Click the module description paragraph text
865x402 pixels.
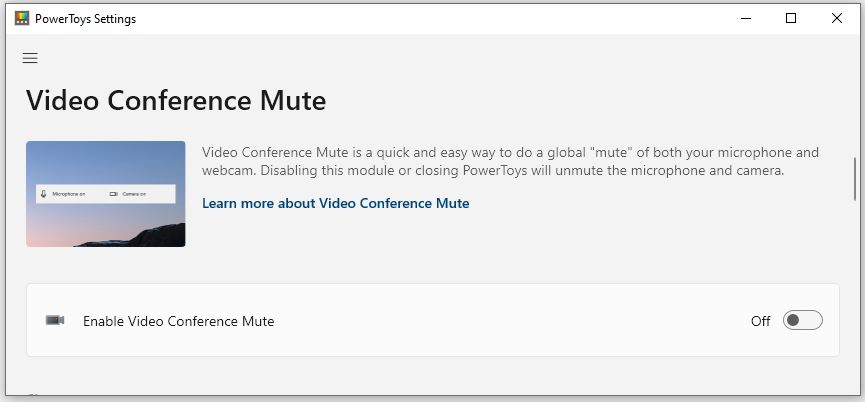coord(510,161)
